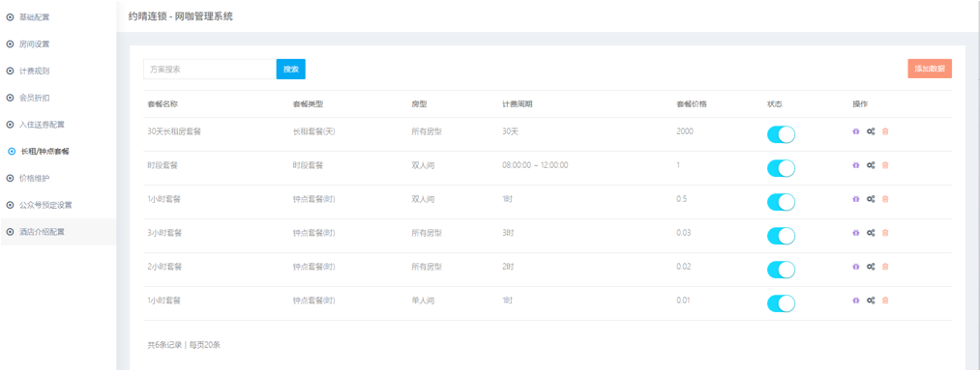Toggle status switch for 30天长租房套餐

[x=782, y=135]
